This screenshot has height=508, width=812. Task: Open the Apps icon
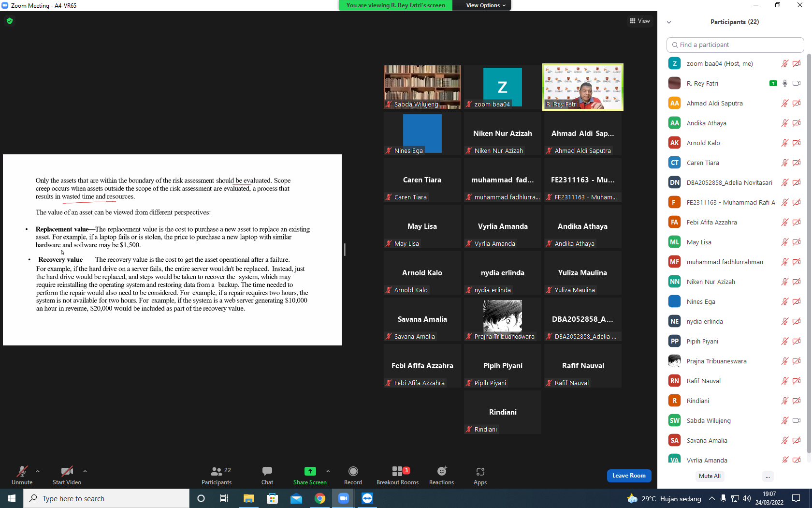point(480,471)
